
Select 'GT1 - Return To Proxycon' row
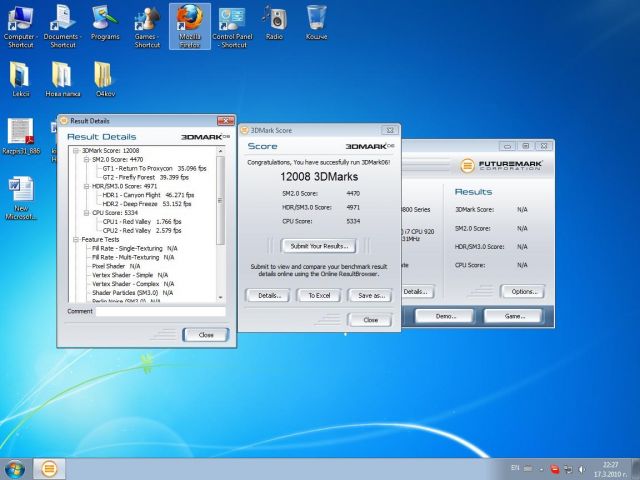coord(154,168)
